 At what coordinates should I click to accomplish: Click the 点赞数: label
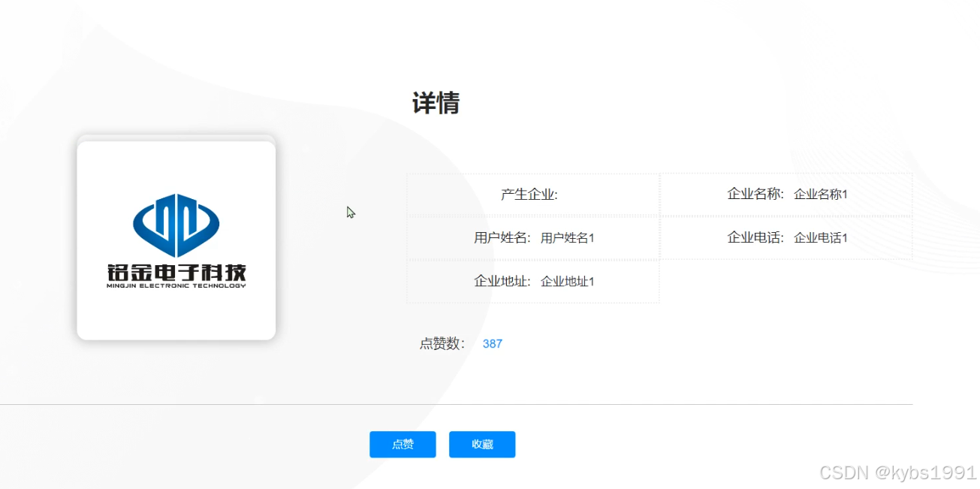point(442,344)
